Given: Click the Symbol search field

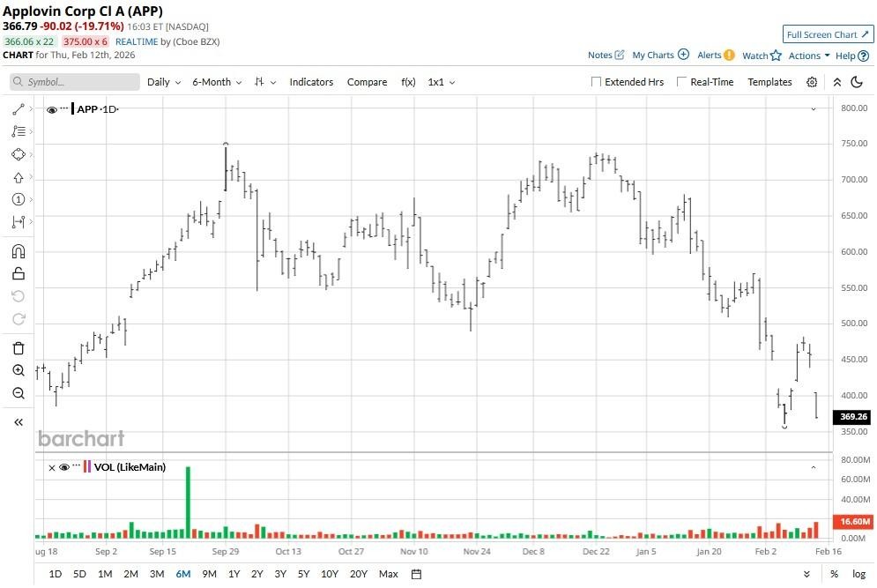Looking at the screenshot, I should coord(74,82).
